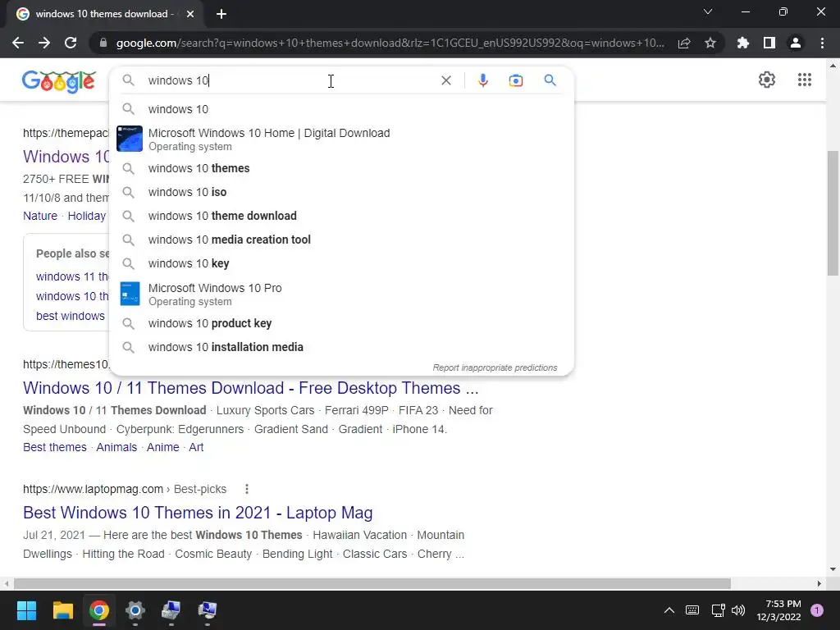Open more options for laptopmag result
Image resolution: width=840 pixels, height=630 pixels.
(x=246, y=489)
